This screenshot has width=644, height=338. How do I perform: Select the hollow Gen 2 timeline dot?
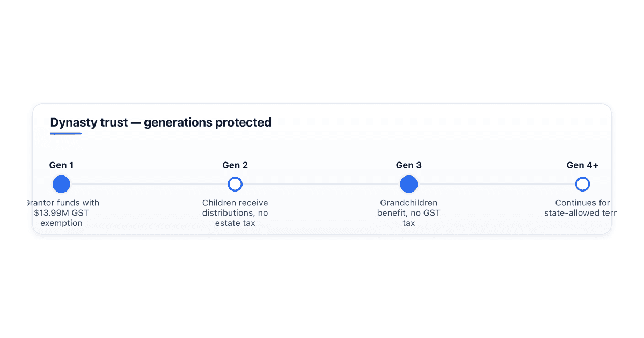tap(235, 184)
